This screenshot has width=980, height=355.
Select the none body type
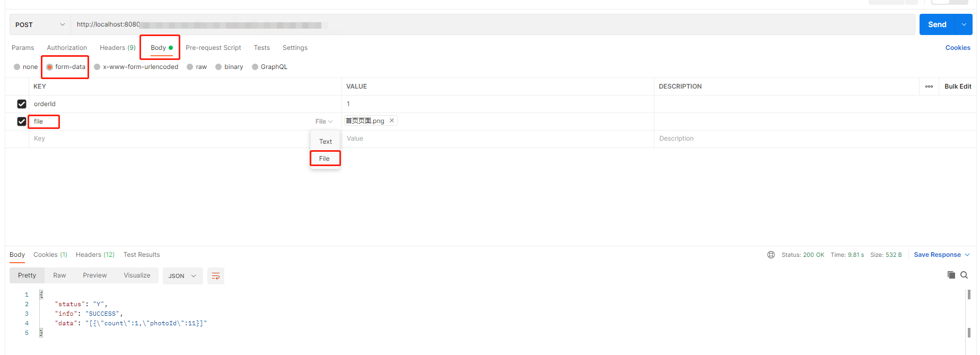pos(26,67)
